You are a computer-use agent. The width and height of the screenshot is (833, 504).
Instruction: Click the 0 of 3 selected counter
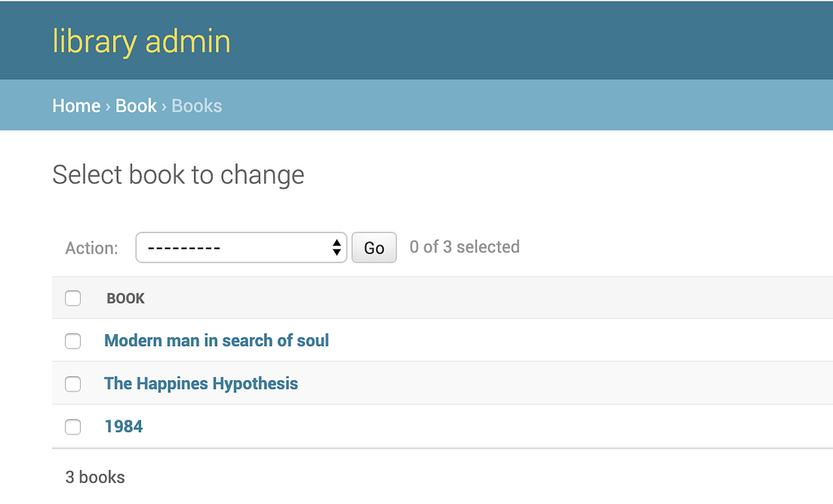click(464, 247)
